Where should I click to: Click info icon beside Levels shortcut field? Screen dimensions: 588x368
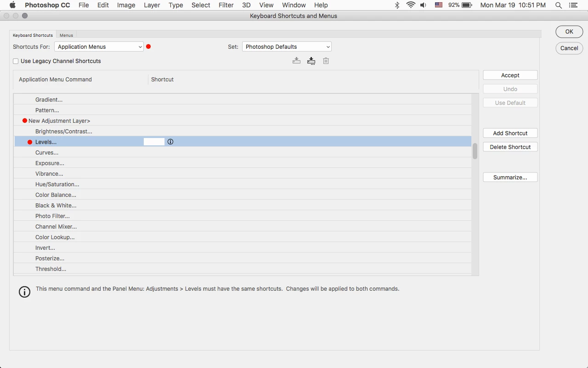170,142
